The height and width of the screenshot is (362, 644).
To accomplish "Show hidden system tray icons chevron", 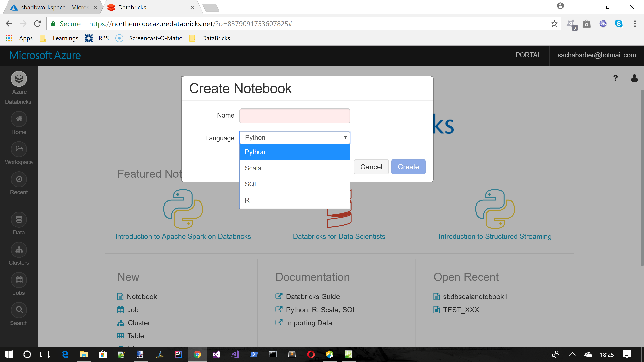I will point(572,354).
